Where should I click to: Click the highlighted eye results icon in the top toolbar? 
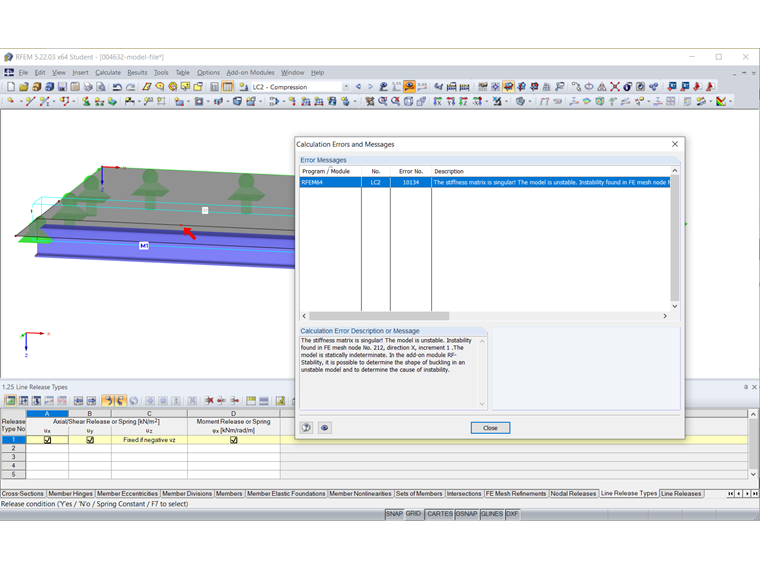point(409,87)
